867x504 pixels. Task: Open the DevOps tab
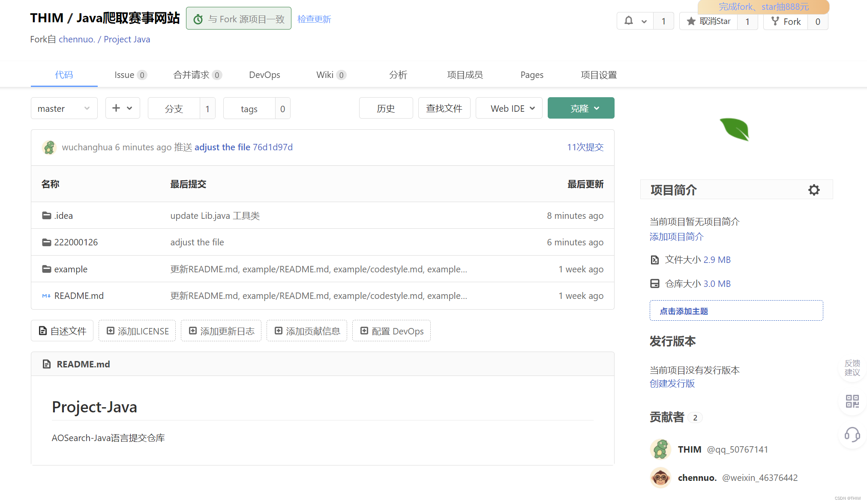[x=264, y=75]
